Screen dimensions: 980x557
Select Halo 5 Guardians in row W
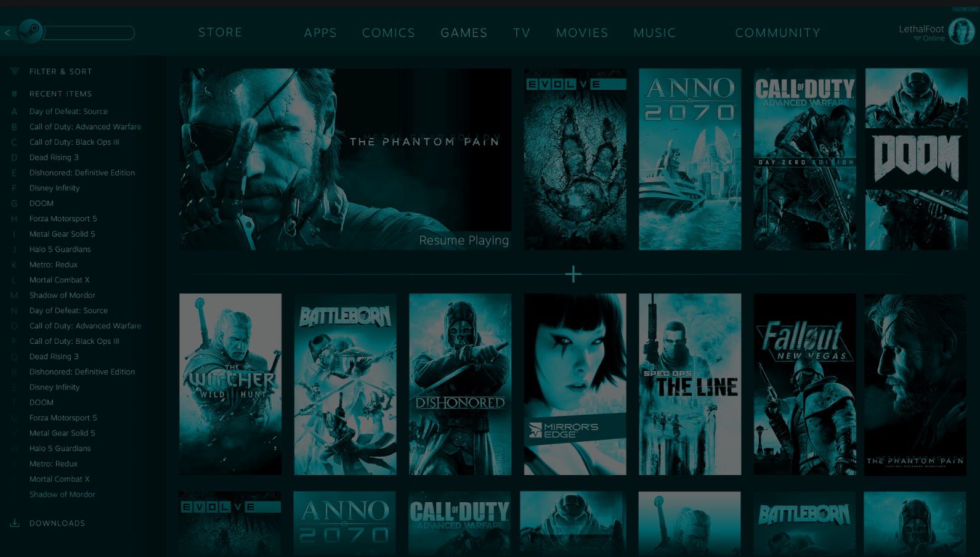click(x=60, y=449)
